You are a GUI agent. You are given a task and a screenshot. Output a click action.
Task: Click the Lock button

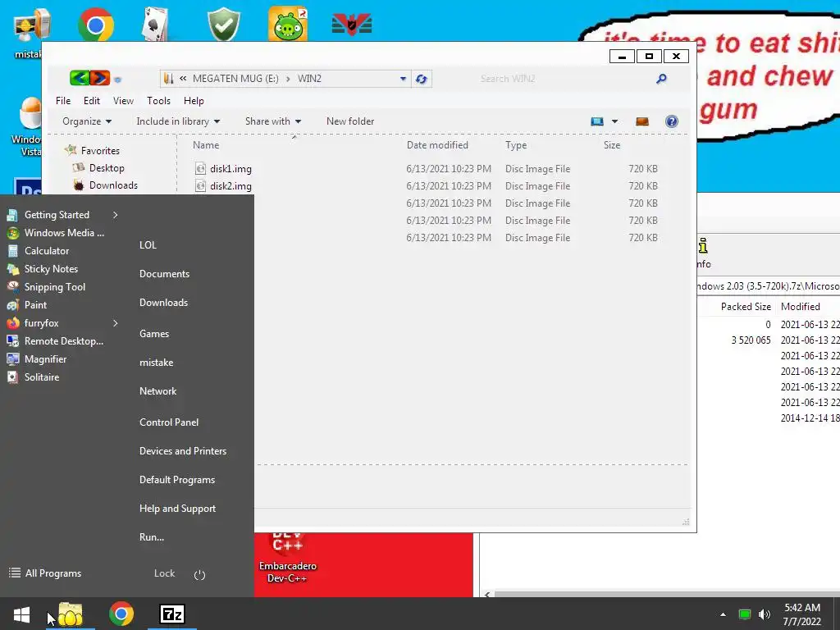(x=164, y=573)
